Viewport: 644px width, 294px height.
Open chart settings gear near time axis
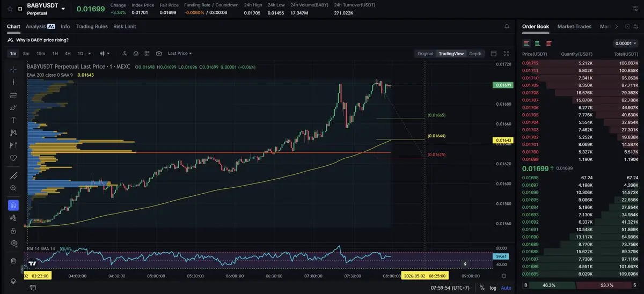click(504, 275)
